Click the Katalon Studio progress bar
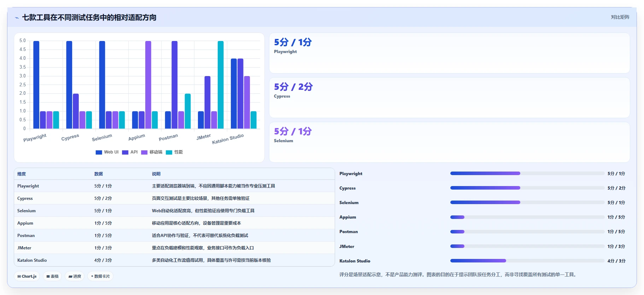Viewport: 644px width, 295px height. click(x=527, y=261)
